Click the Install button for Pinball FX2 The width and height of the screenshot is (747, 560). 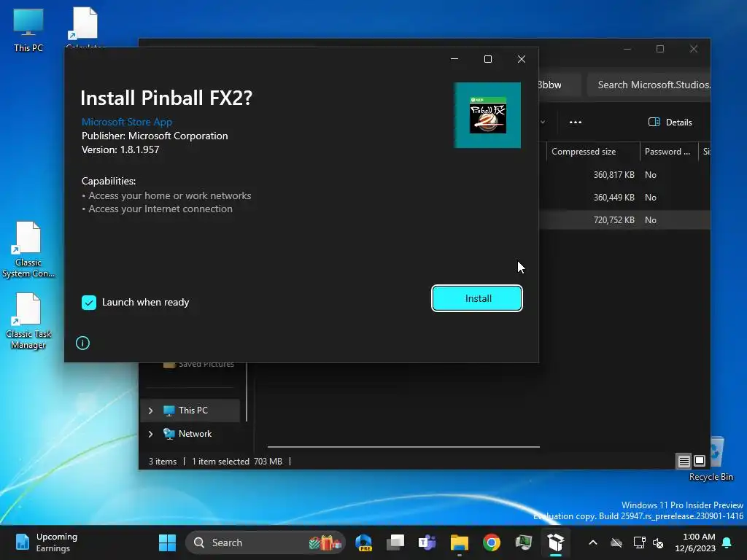[477, 298]
